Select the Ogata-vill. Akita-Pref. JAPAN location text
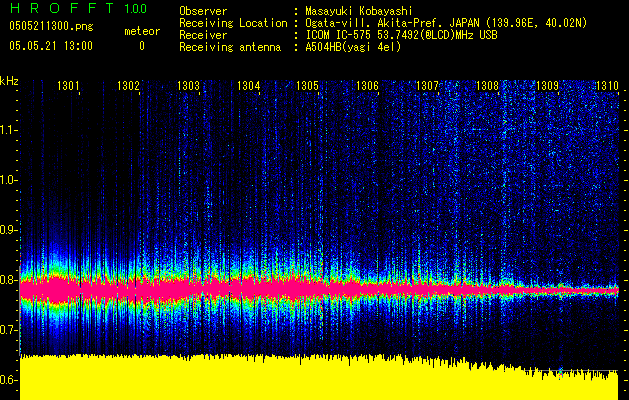This screenshot has width=629, height=400. point(446,23)
